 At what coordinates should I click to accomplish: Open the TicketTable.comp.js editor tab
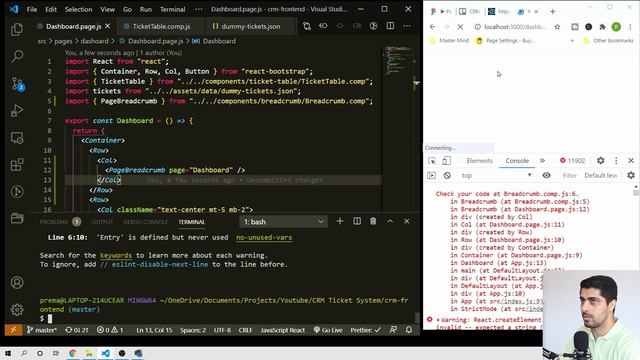pos(161,27)
